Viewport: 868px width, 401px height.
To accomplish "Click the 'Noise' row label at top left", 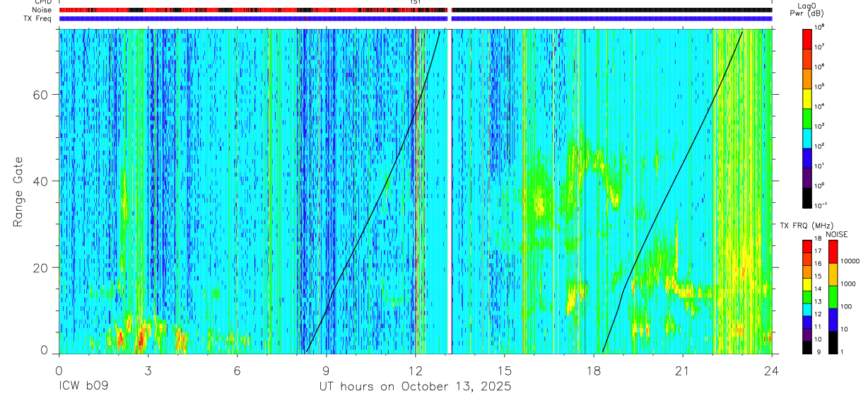I will 42,10.
